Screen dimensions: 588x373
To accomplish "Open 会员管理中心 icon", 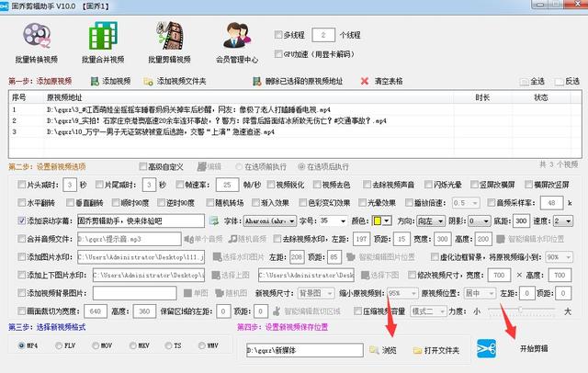I will pos(237,36).
